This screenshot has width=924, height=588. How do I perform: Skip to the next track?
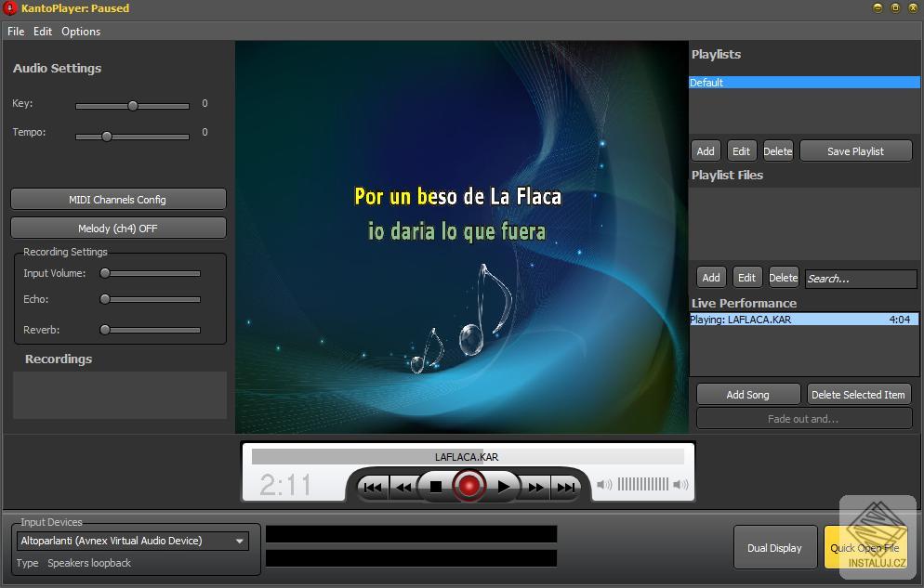point(566,487)
